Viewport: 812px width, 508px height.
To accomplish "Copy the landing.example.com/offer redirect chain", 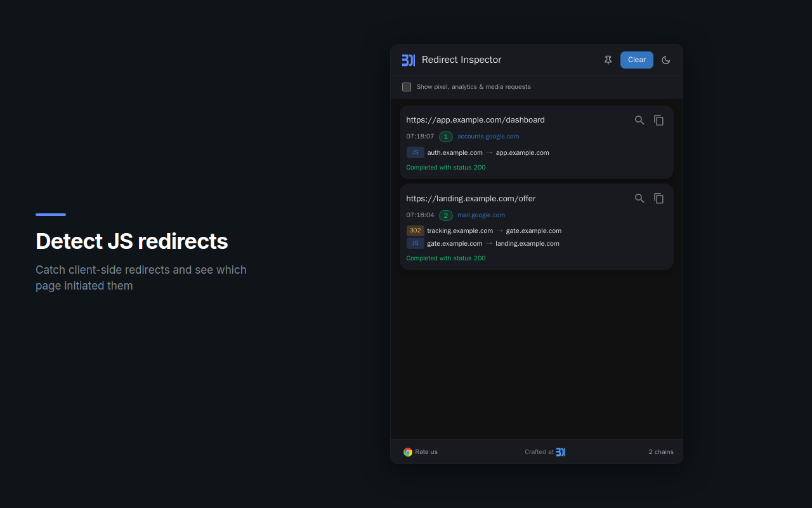I will (x=658, y=198).
